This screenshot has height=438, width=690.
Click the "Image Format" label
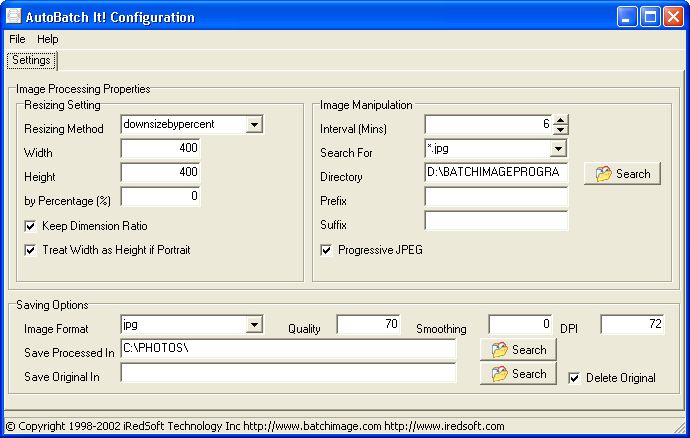tap(56, 329)
